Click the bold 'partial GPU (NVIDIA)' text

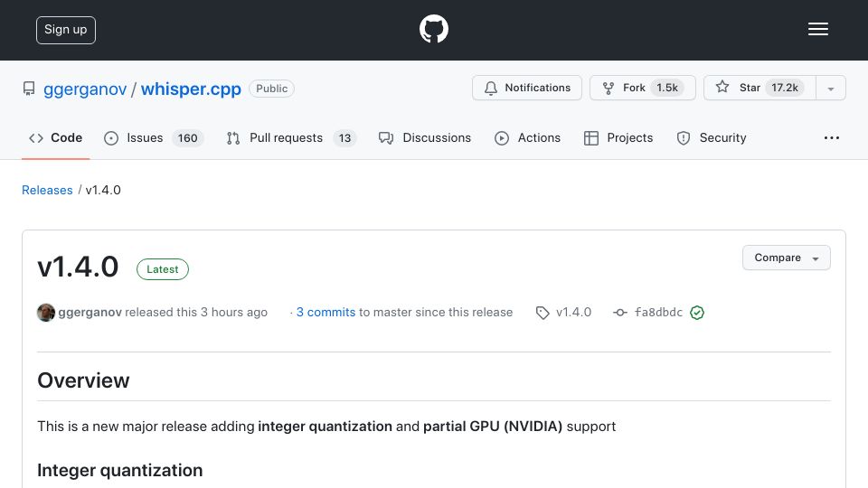tap(493, 426)
